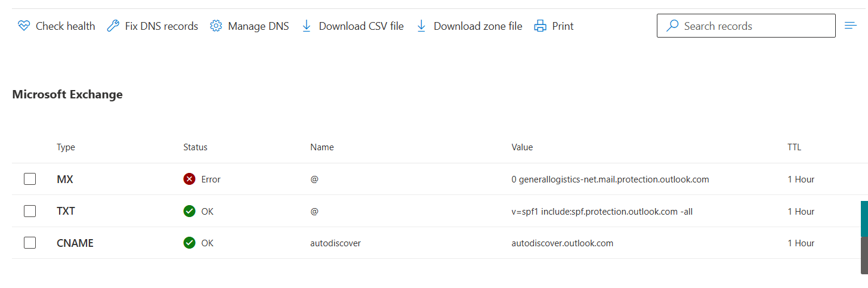This screenshot has height=288, width=868.
Task: Click the Download zone file arrow icon
Action: [x=421, y=26]
